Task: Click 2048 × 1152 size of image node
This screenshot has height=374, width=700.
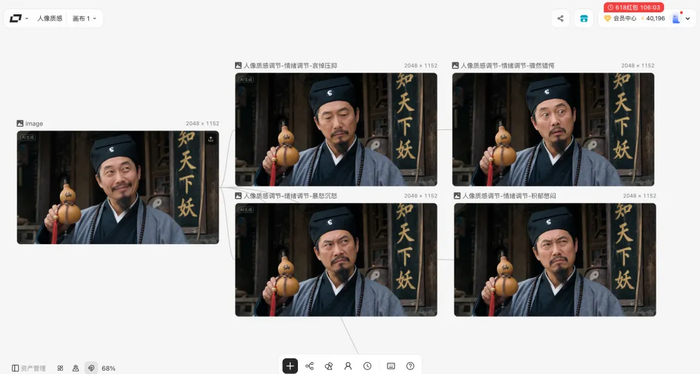Action: (203, 124)
